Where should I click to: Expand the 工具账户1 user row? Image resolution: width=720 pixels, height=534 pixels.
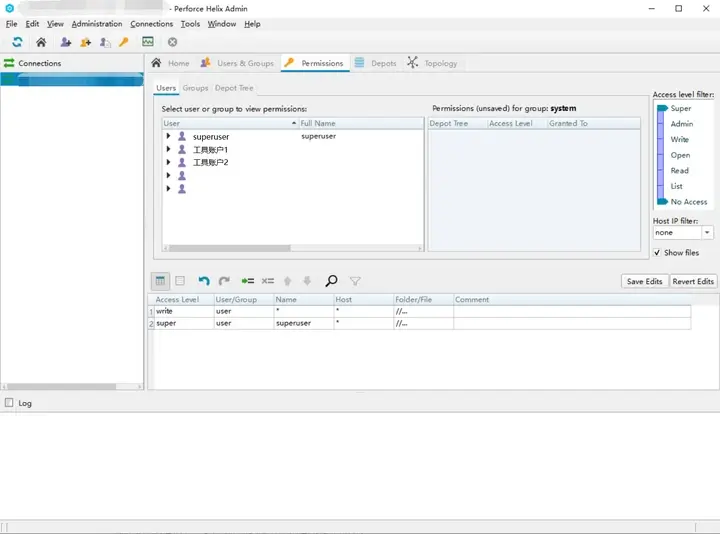[x=169, y=149]
